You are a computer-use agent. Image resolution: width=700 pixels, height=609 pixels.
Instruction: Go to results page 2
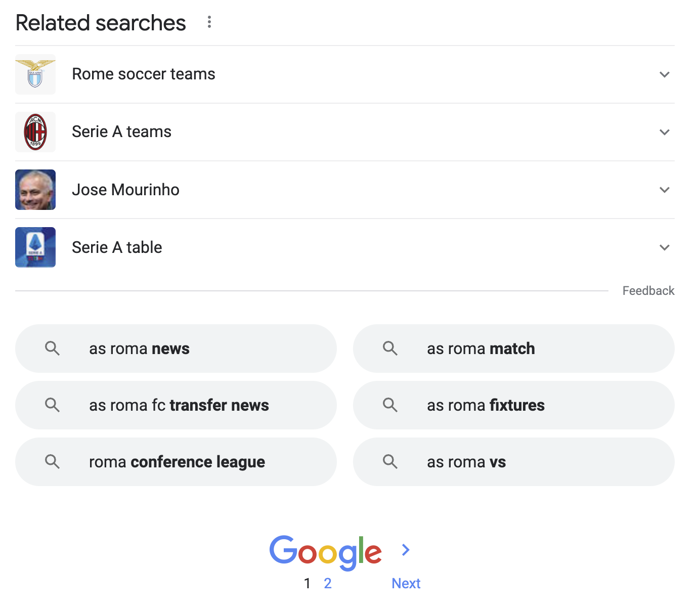[328, 583]
